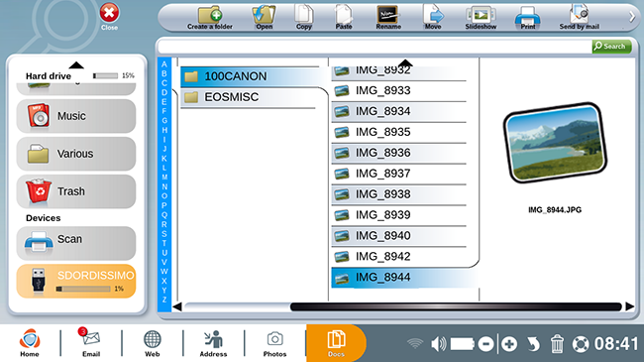The image size is (644, 362).
Task: Select file IMG_8937
Action: 399,174
